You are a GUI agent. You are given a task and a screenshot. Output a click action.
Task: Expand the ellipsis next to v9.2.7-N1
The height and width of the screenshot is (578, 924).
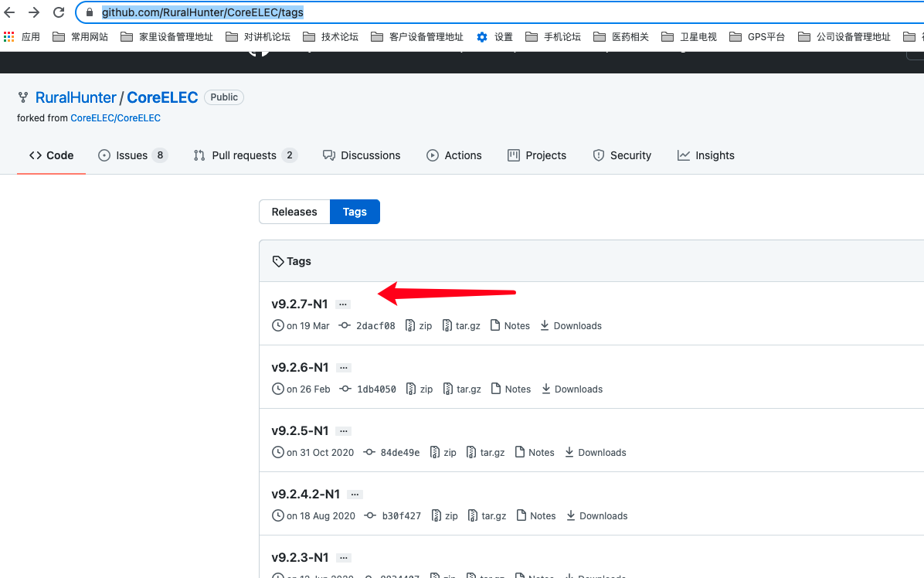pyautogui.click(x=343, y=304)
